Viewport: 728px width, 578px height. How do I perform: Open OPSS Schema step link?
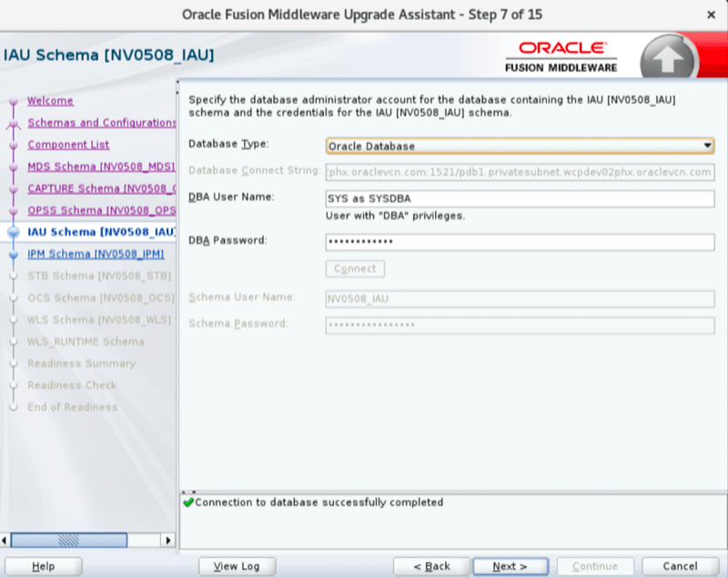click(x=102, y=210)
